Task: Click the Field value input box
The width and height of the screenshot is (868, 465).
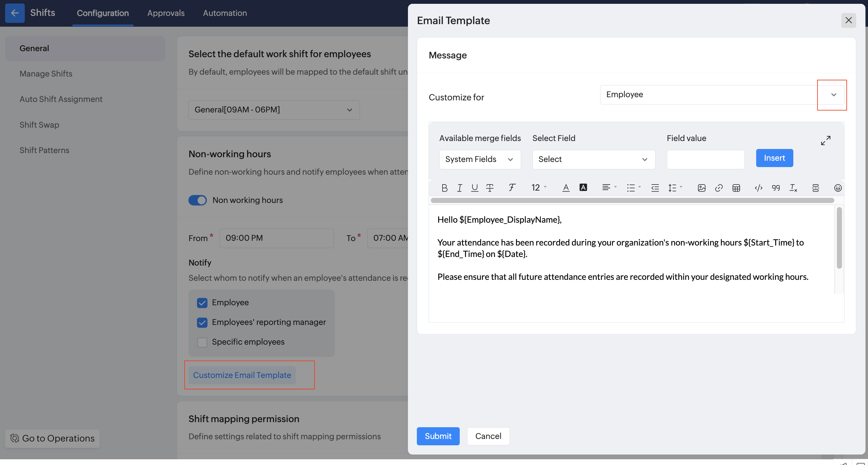Action: (x=705, y=159)
